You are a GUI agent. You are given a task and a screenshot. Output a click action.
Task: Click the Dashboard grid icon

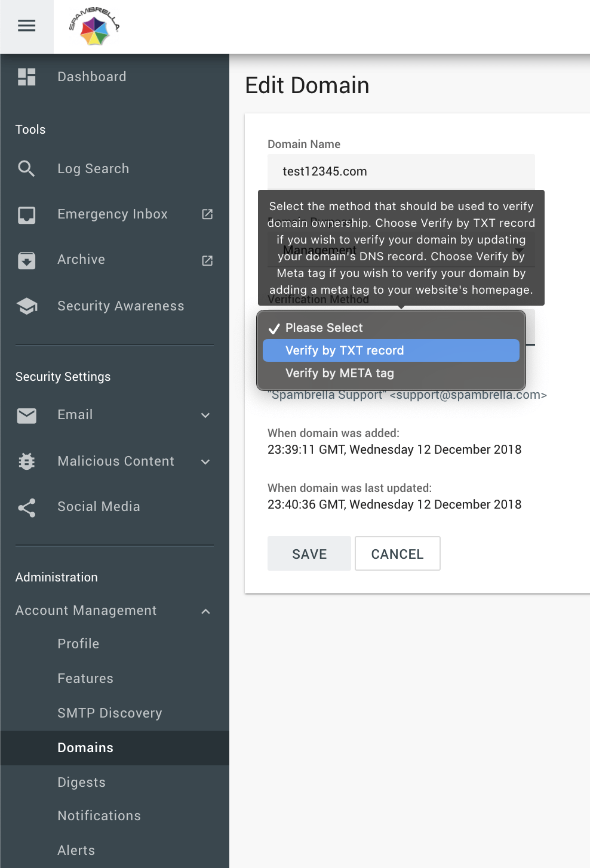point(27,76)
